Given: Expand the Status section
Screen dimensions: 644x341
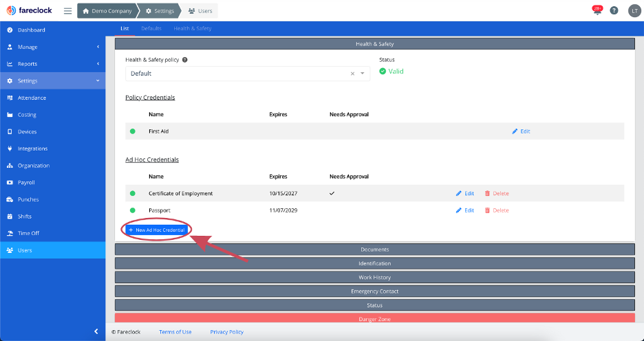Looking at the screenshot, I should click(x=374, y=305).
